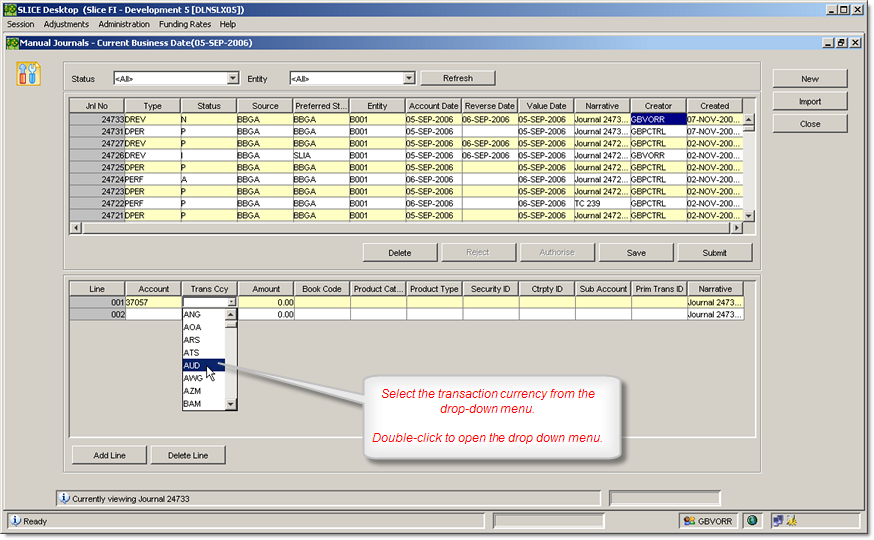Click the Submit button
This screenshot has height=540, width=874.
pyautogui.click(x=714, y=253)
